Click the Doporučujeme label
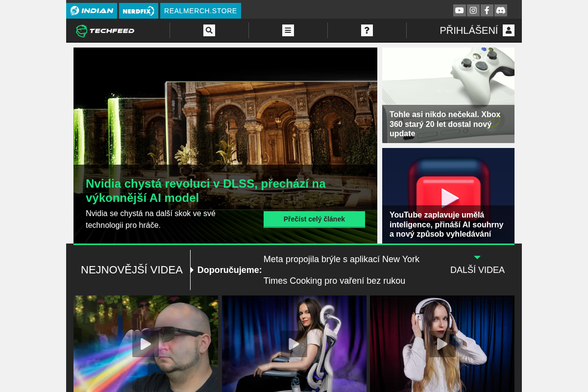The image size is (588, 392). (x=229, y=270)
